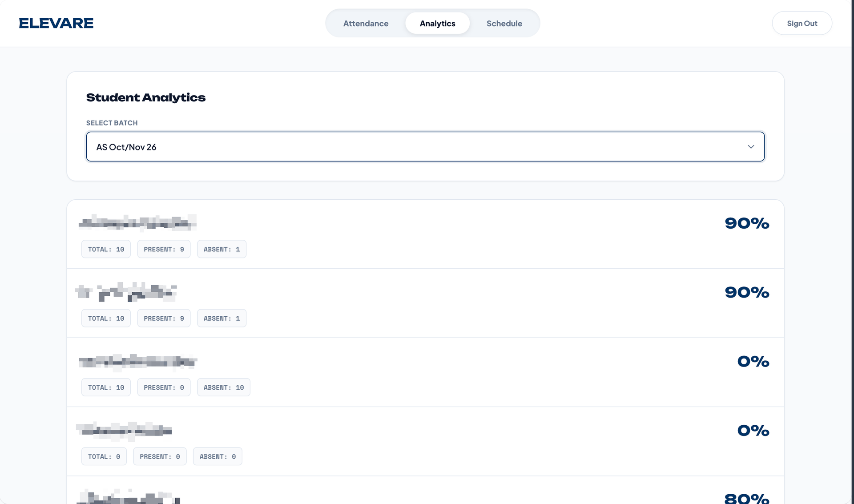Screen dimensions: 854x504
Task: Click TOTAL: 10 badge in second student row
Action: pyautogui.click(x=106, y=318)
